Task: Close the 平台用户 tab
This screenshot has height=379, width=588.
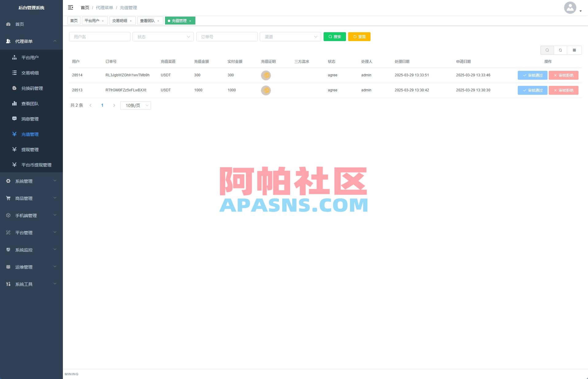Action: point(103,21)
